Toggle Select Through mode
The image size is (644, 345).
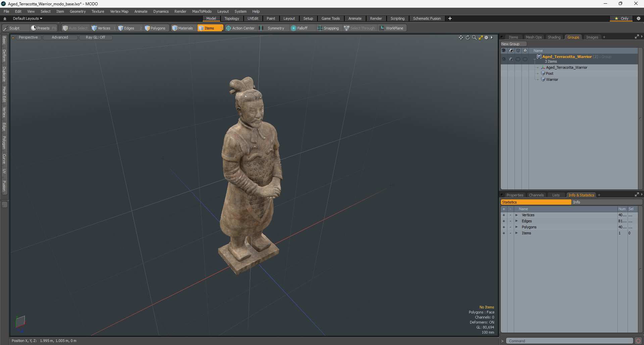coord(359,28)
